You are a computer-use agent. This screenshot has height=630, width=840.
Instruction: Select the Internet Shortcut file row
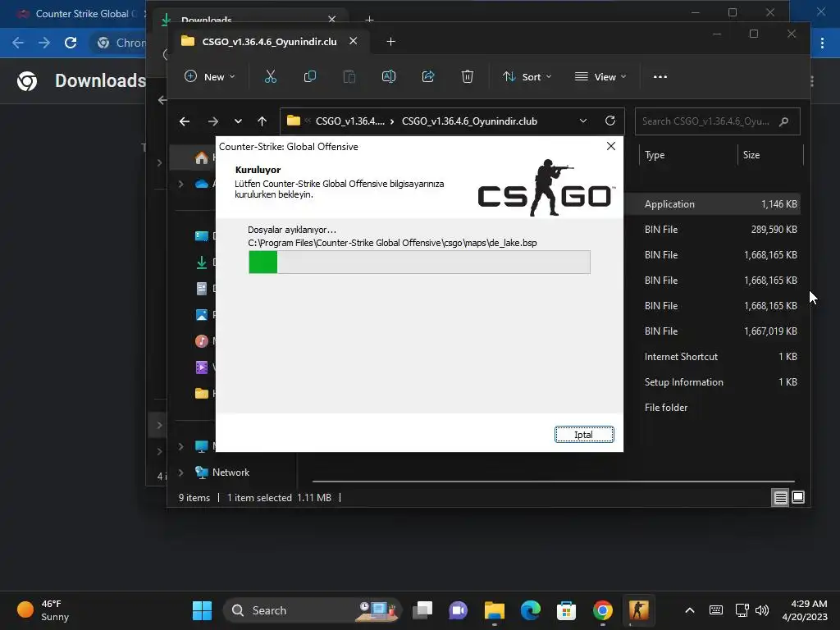pos(712,357)
